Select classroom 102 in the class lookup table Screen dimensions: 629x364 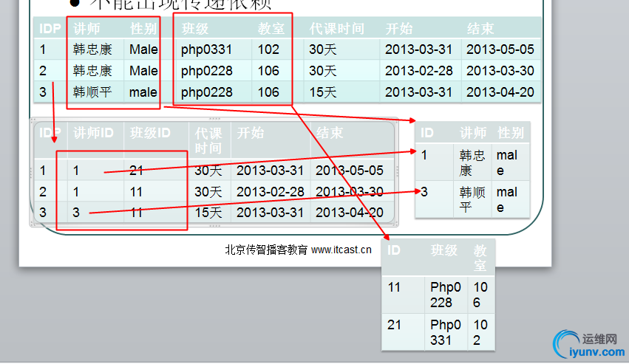click(x=480, y=332)
